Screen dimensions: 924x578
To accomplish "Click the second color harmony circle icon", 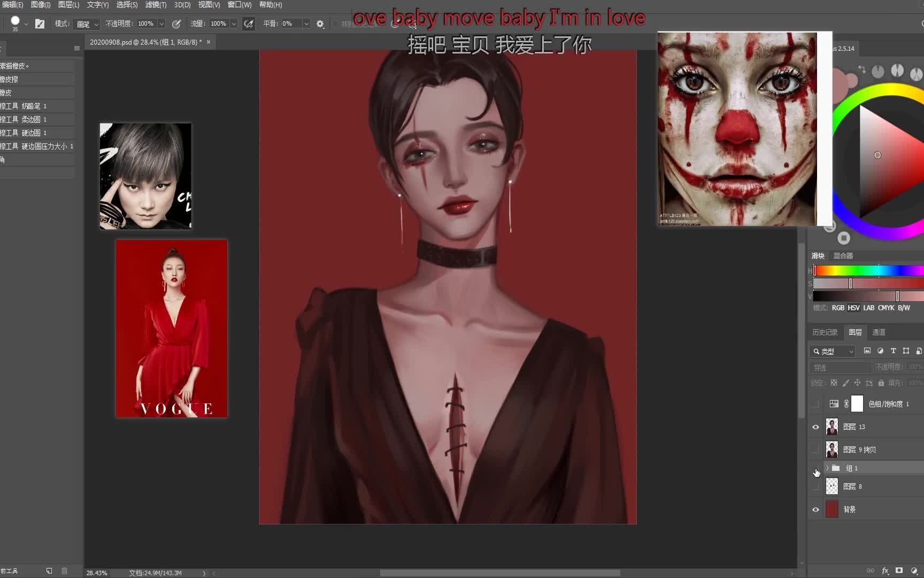I will (x=897, y=71).
